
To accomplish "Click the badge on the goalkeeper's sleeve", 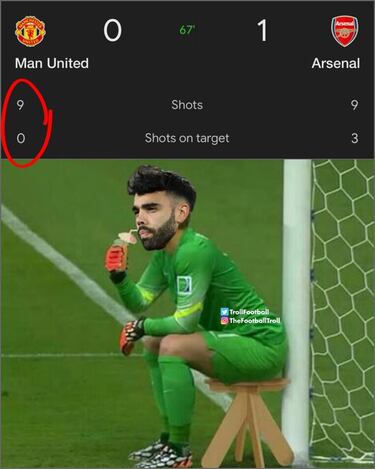I will (185, 285).
